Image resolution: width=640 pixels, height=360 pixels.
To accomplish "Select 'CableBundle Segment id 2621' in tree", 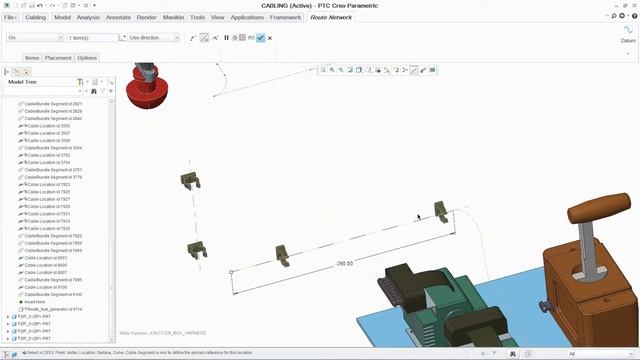I will tap(50, 104).
